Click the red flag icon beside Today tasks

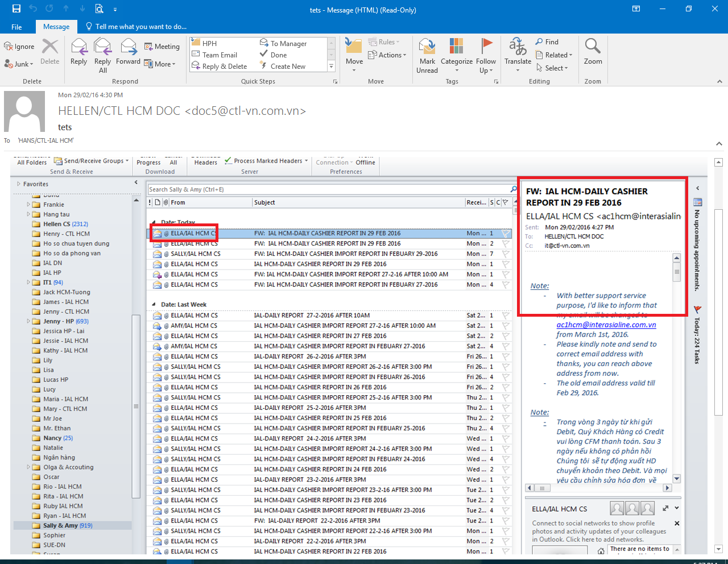click(697, 310)
